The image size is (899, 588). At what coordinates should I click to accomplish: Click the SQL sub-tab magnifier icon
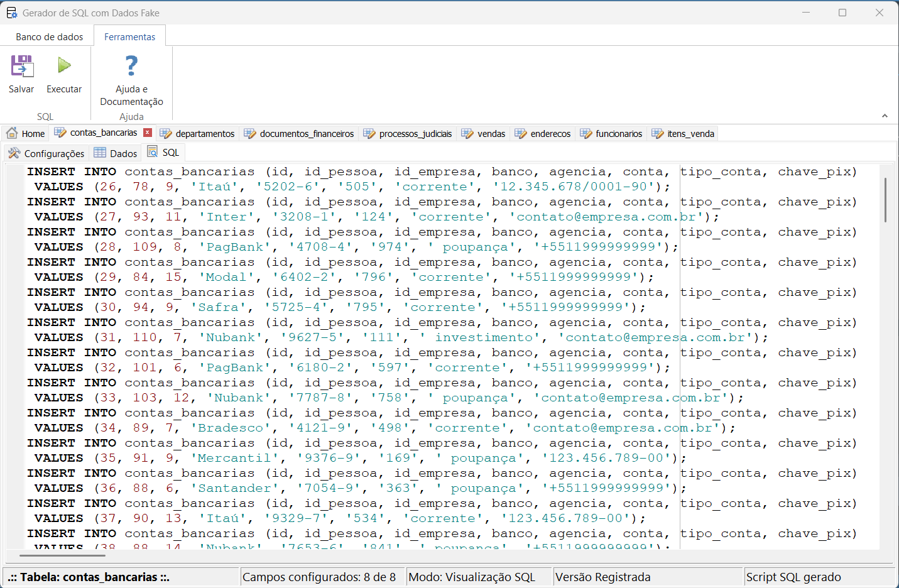153,152
